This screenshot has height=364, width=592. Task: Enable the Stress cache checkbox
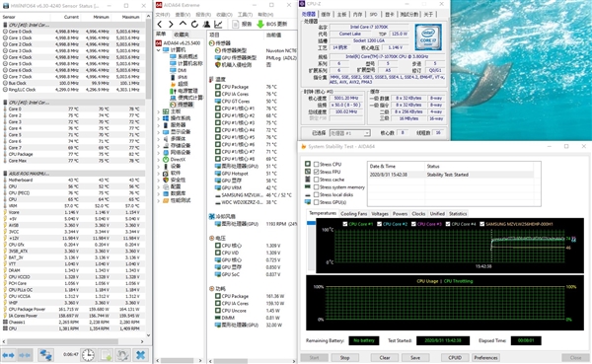[x=317, y=180]
